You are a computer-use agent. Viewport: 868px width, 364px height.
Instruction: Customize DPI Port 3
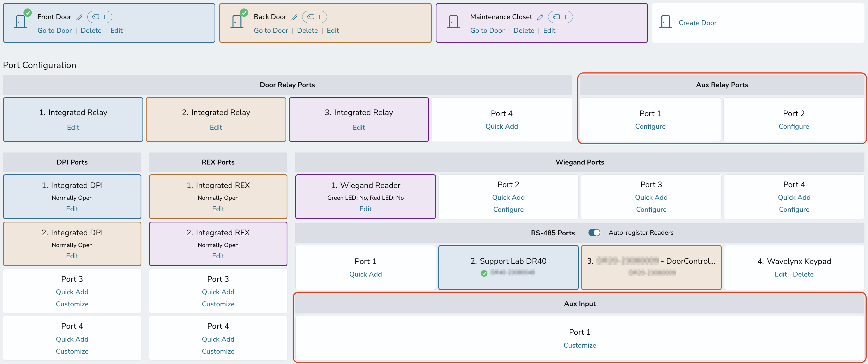pyautogui.click(x=72, y=304)
